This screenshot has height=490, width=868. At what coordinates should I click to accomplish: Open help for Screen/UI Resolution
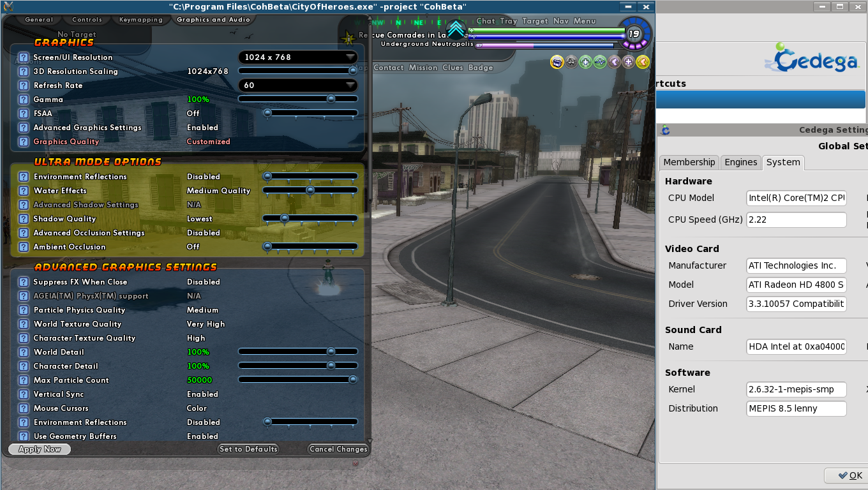(x=24, y=57)
